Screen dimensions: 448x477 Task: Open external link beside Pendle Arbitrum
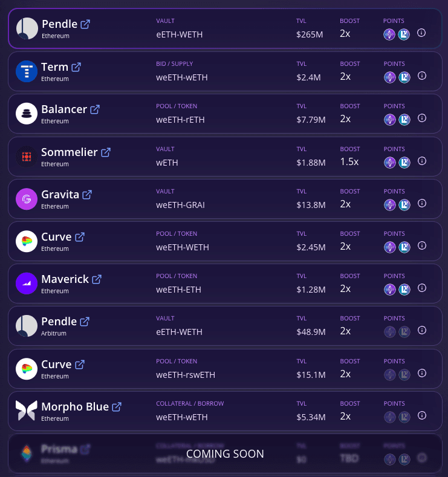tap(85, 322)
